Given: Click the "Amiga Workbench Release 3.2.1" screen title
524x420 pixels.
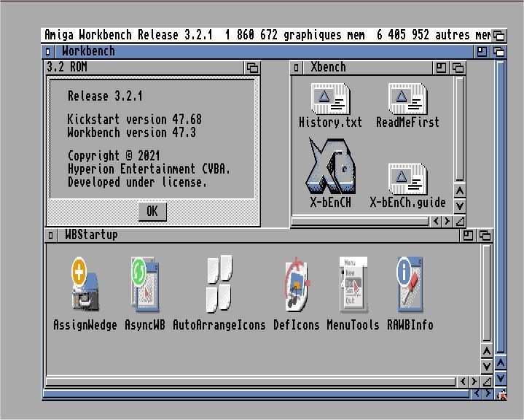Looking at the screenshot, I should (128, 35).
